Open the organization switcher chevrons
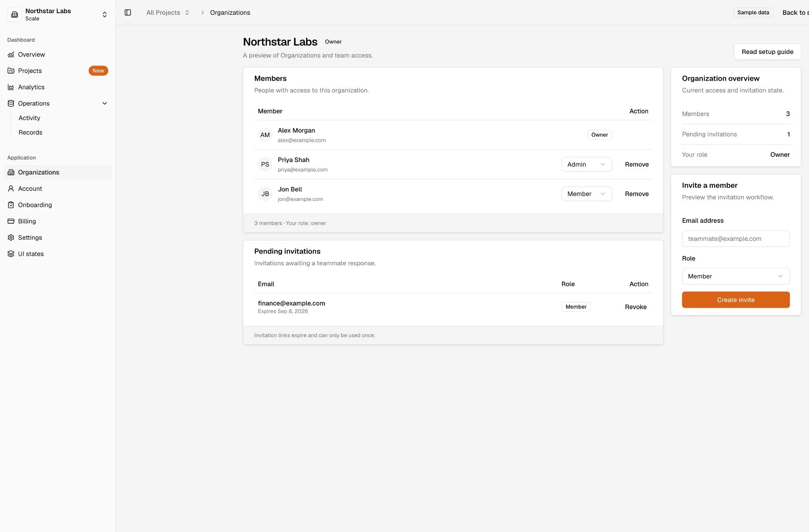The width and height of the screenshot is (809, 532). [105, 14]
